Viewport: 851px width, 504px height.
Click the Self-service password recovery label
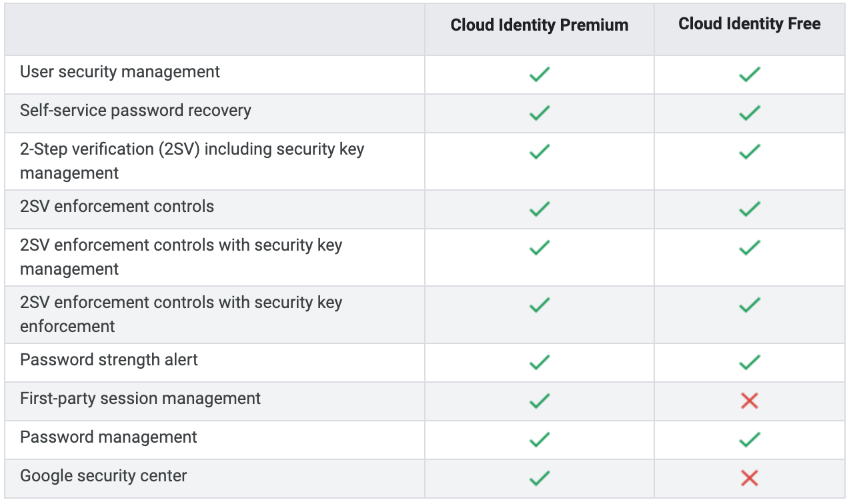tap(135, 111)
